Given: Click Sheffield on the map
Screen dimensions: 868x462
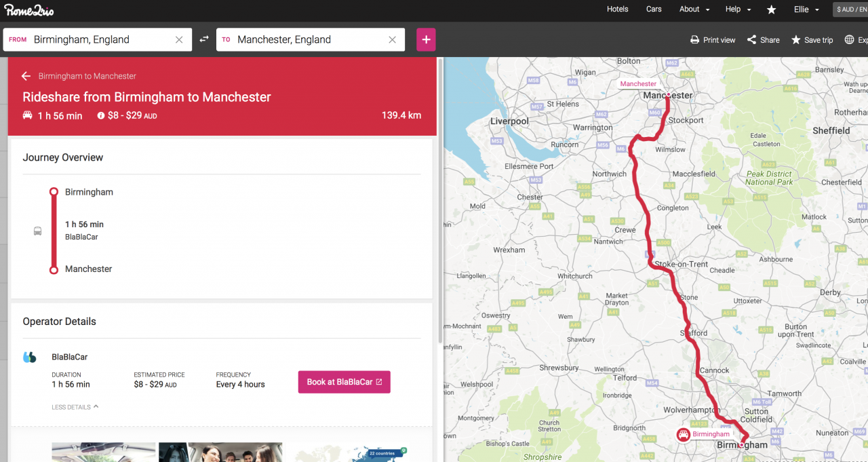Looking at the screenshot, I should point(831,130).
